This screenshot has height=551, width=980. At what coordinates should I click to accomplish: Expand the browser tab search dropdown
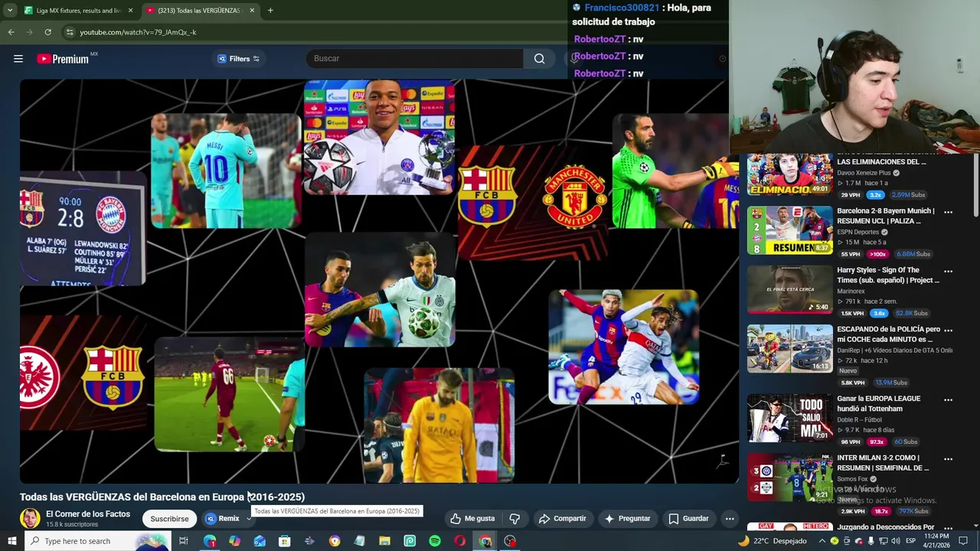[x=9, y=11]
